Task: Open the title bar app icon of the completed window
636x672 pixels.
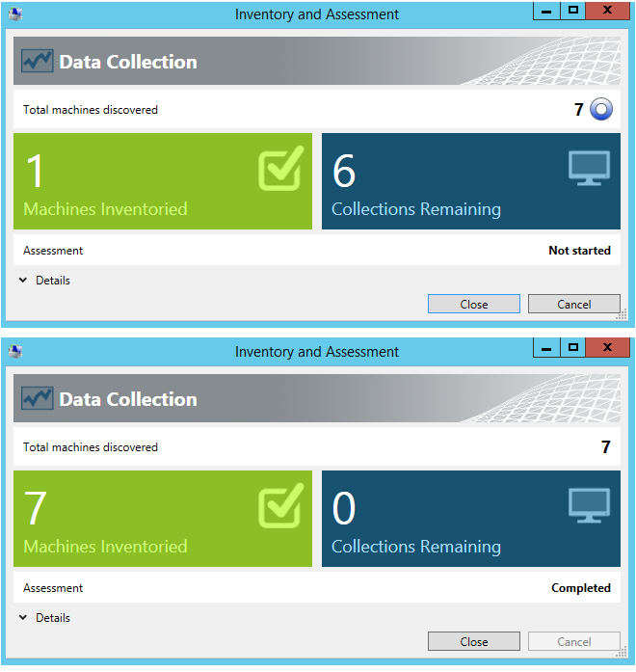Action: (x=16, y=352)
